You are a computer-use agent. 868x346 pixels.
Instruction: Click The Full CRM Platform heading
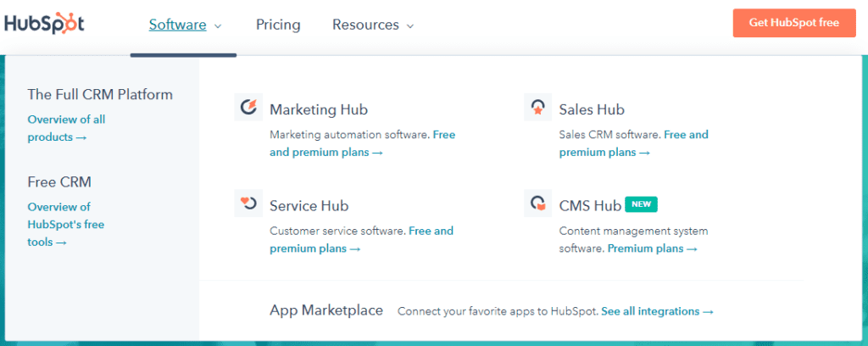(x=100, y=94)
